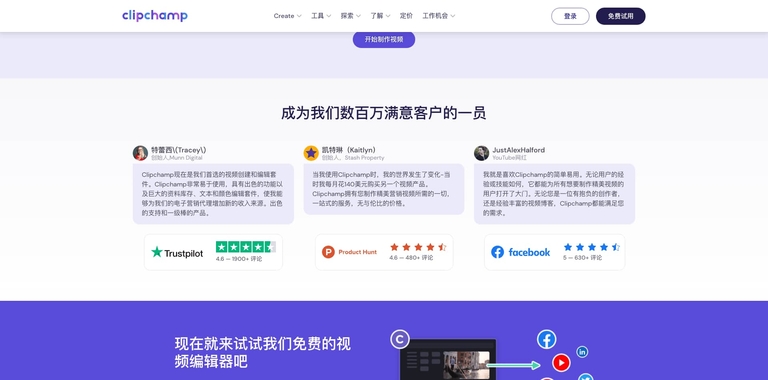The height and width of the screenshot is (380, 768).
Task: Click the LinkedIn icon in banner
Action: (582, 352)
